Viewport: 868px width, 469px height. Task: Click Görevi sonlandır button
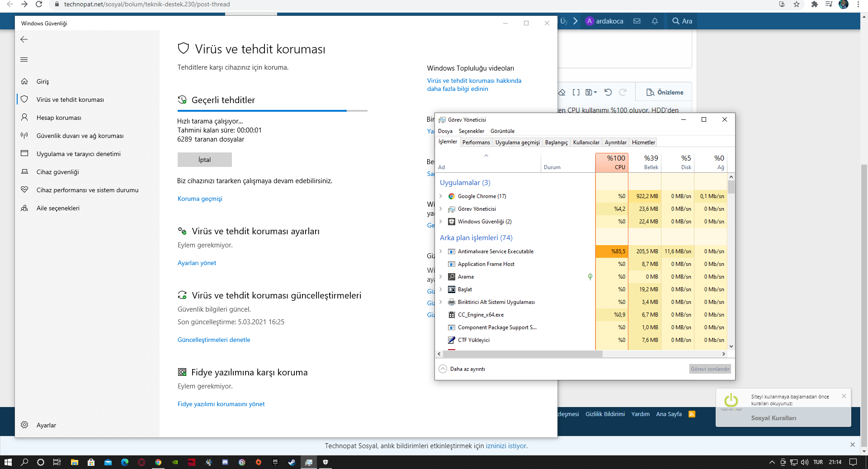click(x=710, y=369)
